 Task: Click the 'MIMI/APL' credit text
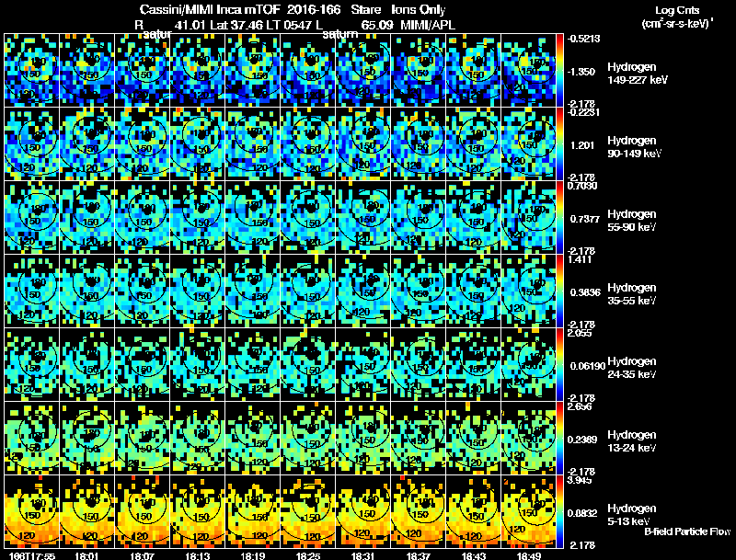(x=428, y=25)
